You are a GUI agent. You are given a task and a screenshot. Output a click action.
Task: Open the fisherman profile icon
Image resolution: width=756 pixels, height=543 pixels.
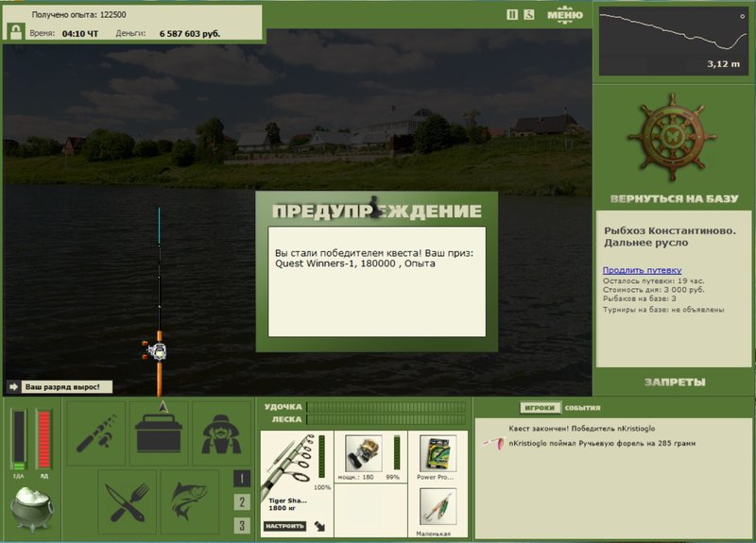[221, 433]
